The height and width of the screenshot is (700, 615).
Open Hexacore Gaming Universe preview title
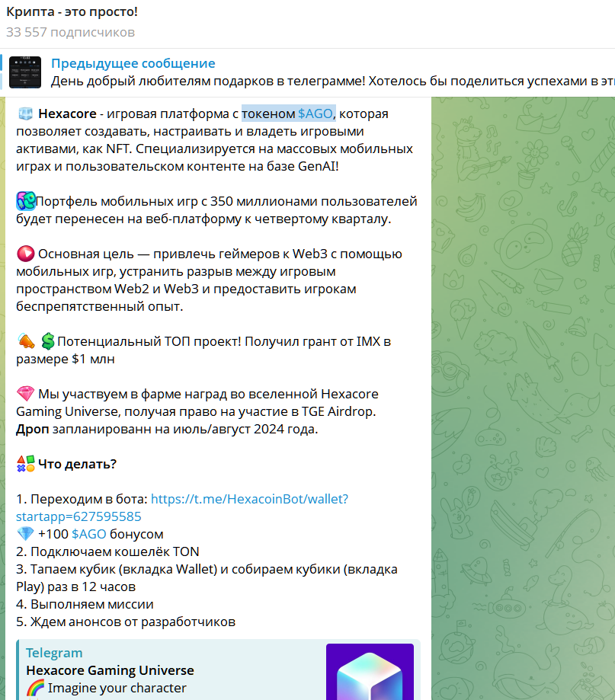click(110, 670)
